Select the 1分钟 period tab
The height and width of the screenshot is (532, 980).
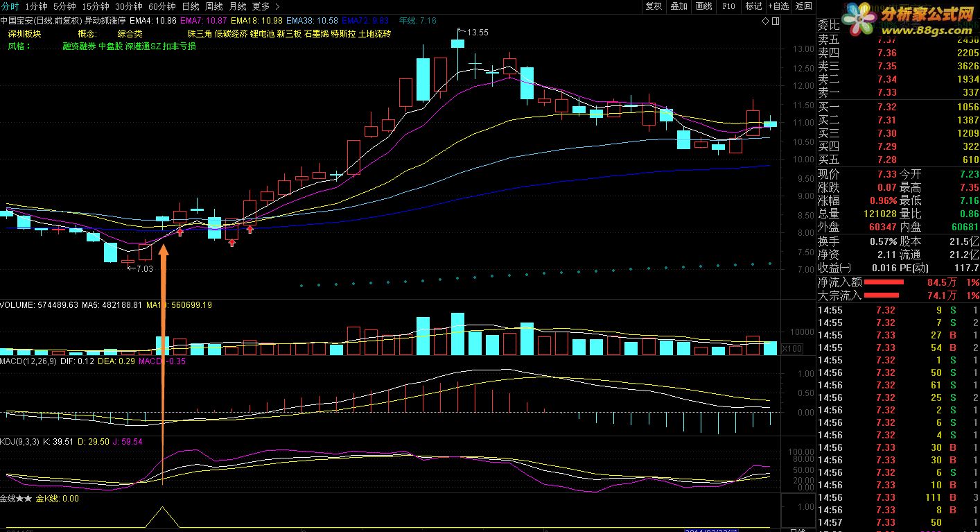pyautogui.click(x=35, y=6)
